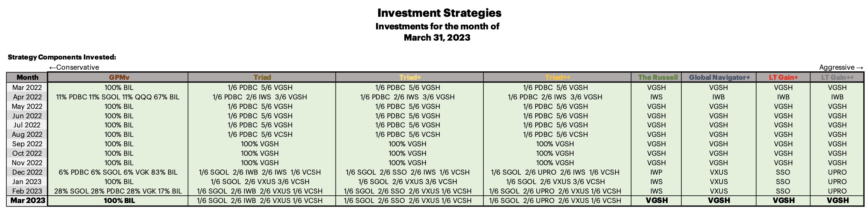Select the Month header cell
868x210 pixels.
pyautogui.click(x=27, y=77)
